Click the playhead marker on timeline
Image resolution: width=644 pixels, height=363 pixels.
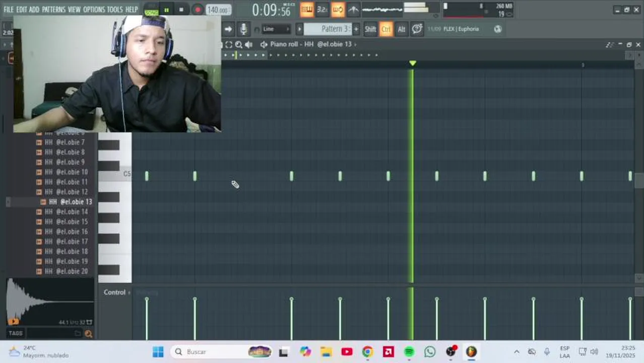click(x=413, y=63)
